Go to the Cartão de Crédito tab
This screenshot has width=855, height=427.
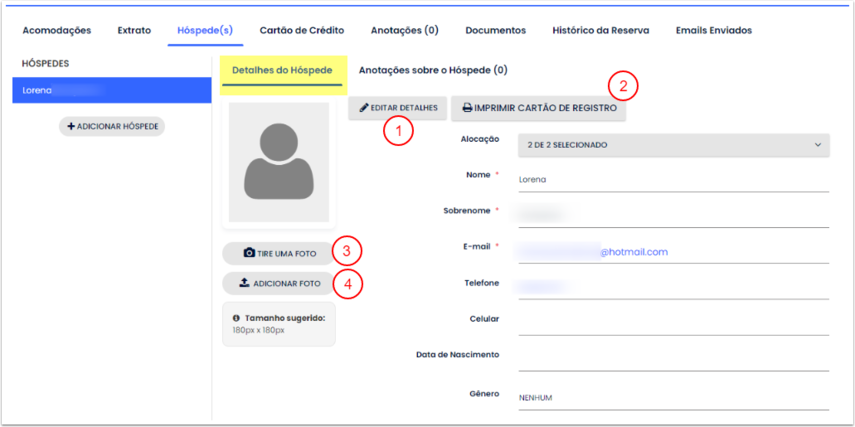(x=300, y=30)
